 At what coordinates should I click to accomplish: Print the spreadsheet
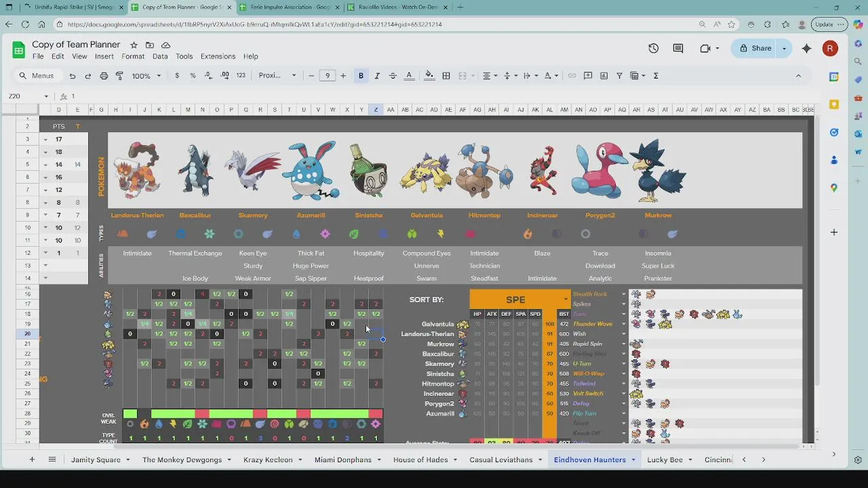click(x=104, y=76)
